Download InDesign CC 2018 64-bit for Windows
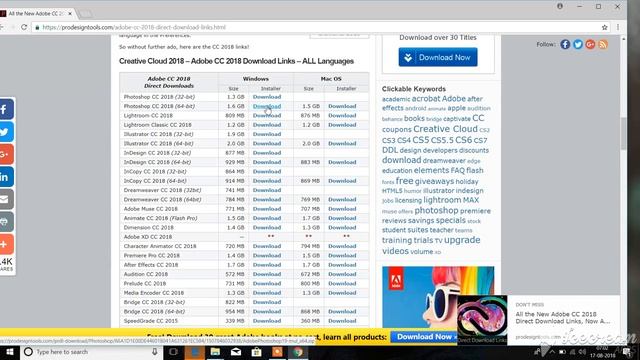This screenshot has height=360, width=640. (267, 162)
